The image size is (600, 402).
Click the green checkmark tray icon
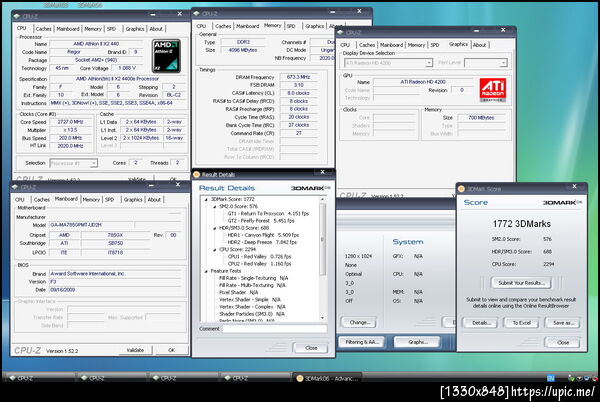coord(571,378)
